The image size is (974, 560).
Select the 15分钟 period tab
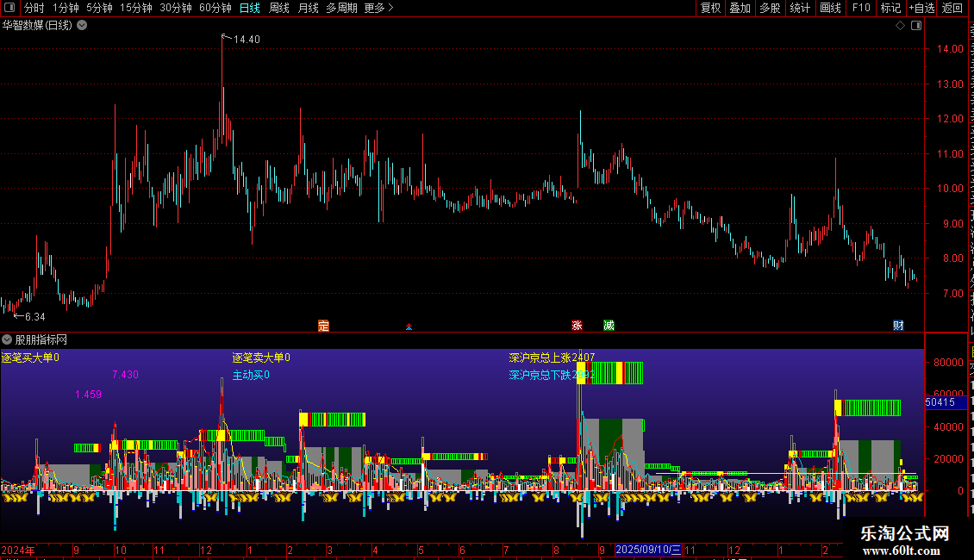pyautogui.click(x=135, y=8)
